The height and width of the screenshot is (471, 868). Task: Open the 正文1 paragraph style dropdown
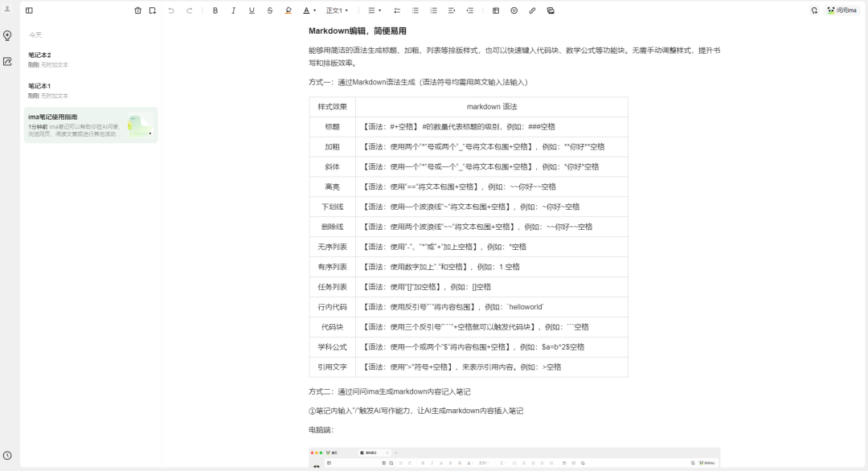coord(337,10)
